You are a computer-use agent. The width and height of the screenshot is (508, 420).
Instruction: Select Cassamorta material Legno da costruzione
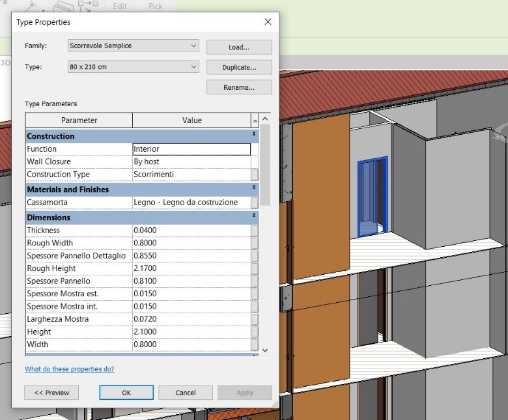click(x=191, y=203)
